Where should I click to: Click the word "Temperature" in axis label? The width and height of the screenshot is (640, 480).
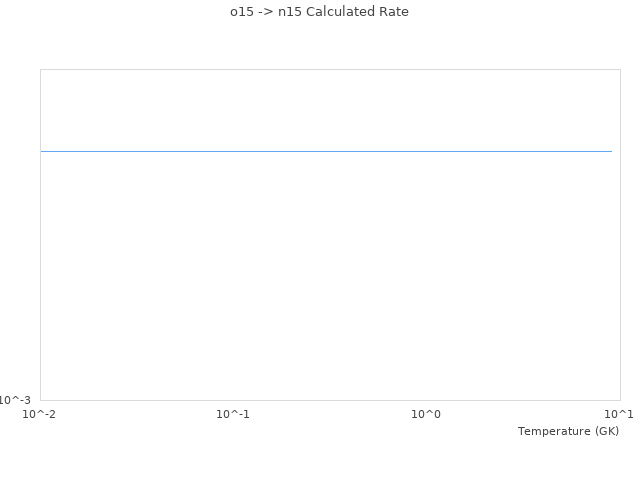(554, 431)
